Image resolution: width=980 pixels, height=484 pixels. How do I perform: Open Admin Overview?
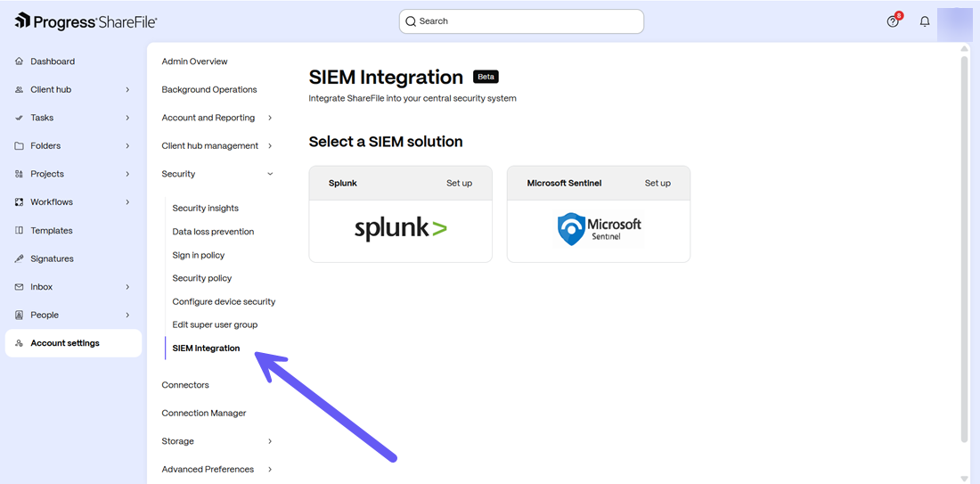tap(194, 62)
